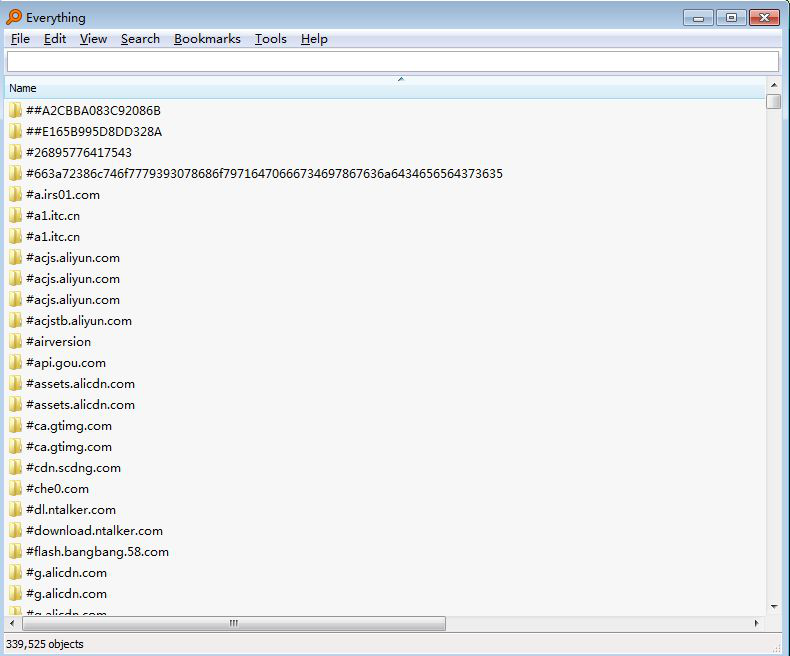The height and width of the screenshot is (656, 790).
Task: Click folder icon beside #acjstb.aliyun.com
Action: (16, 320)
